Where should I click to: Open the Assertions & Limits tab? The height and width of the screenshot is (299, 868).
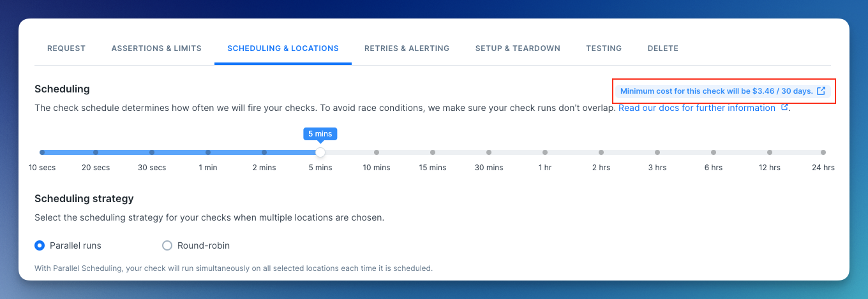tap(156, 48)
